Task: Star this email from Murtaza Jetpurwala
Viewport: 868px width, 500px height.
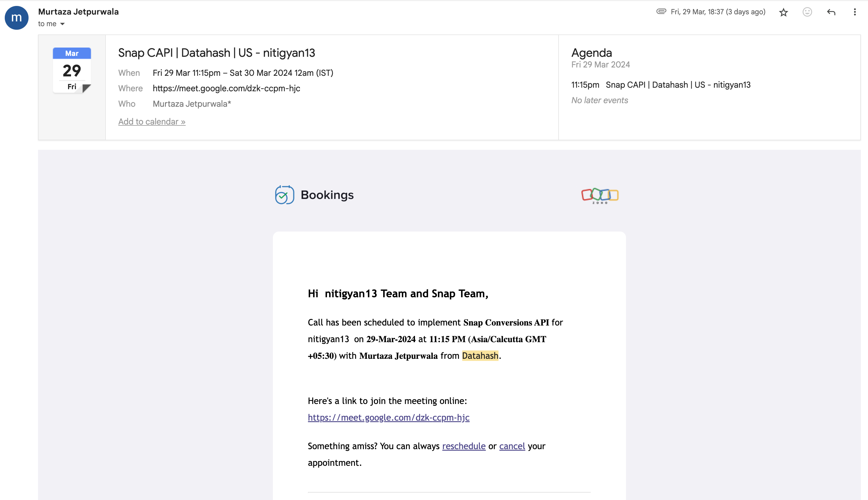Action: pyautogui.click(x=783, y=12)
